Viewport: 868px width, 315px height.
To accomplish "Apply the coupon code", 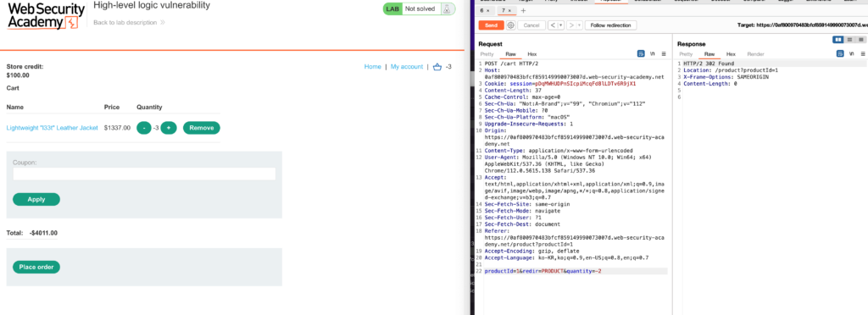I will (x=36, y=200).
